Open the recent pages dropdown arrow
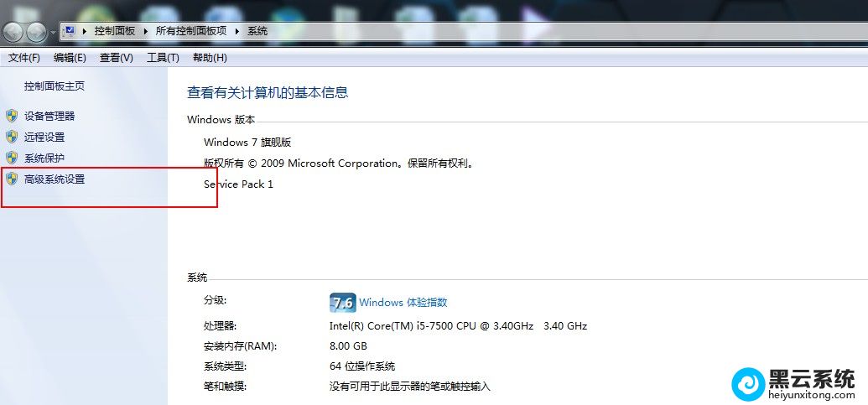Viewport: 868px width, 405px height. pos(54,33)
